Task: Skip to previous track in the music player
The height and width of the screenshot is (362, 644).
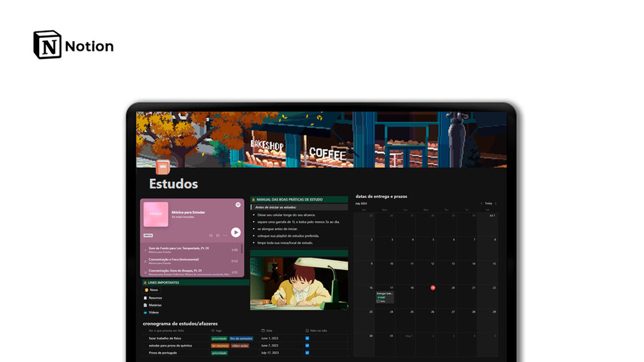Action: coord(211,235)
